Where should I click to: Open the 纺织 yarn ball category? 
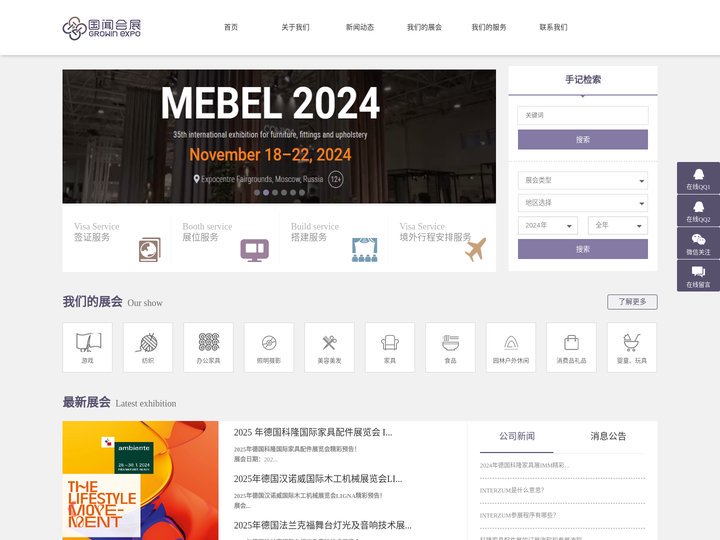pyautogui.click(x=148, y=347)
